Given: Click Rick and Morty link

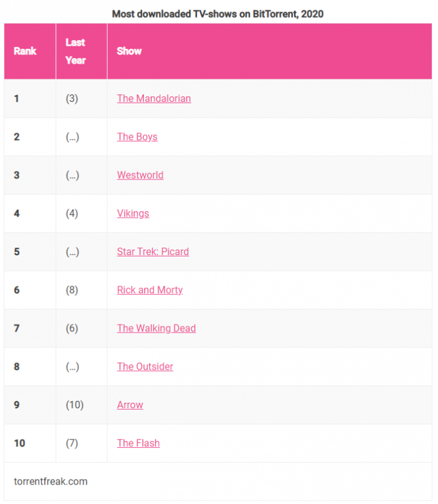Looking at the screenshot, I should 150,290.
